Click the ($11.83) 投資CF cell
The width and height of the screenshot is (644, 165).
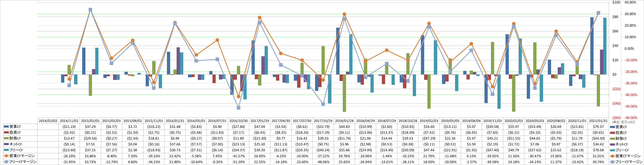(x=217, y=132)
